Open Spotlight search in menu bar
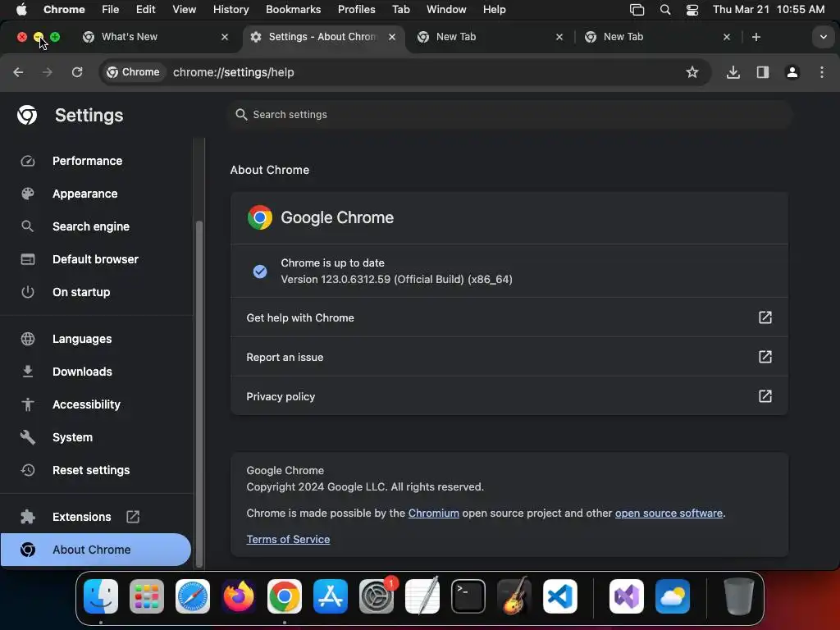840x630 pixels. coord(664,10)
